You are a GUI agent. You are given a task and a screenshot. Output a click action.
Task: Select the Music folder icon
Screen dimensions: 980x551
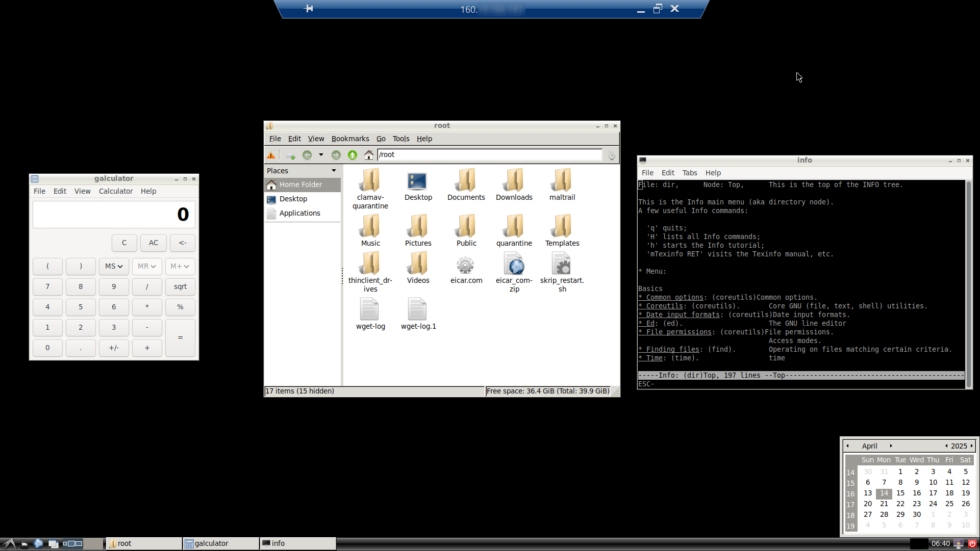370,226
